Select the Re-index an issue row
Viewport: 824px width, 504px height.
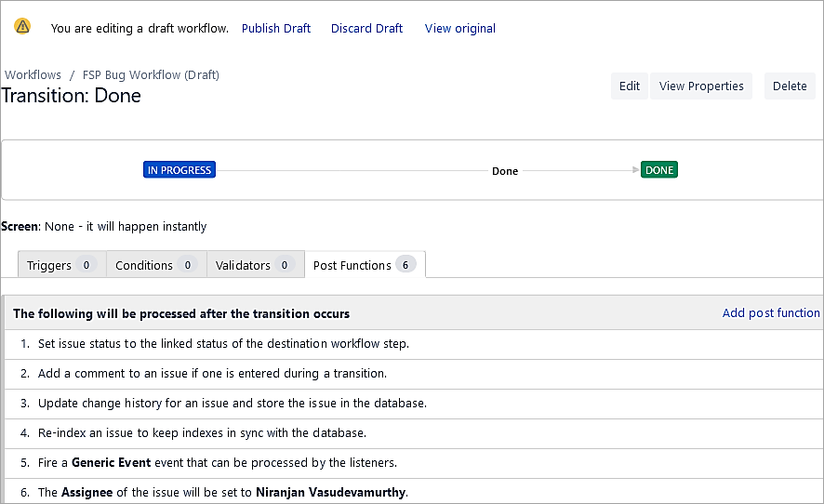pyautogui.click(x=202, y=432)
